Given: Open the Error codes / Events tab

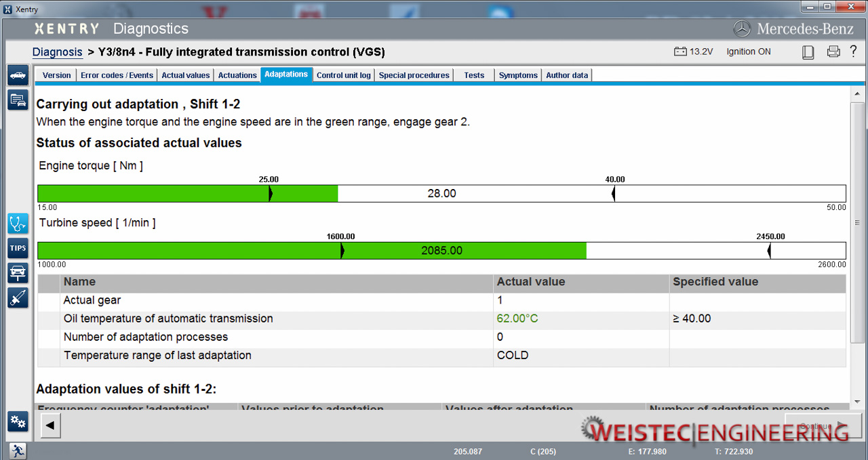Looking at the screenshot, I should tap(117, 75).
